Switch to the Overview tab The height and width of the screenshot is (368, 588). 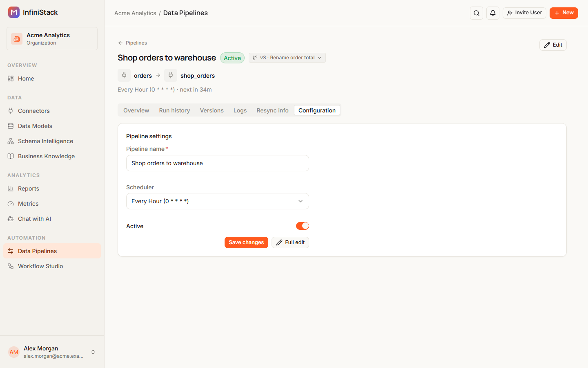point(136,110)
